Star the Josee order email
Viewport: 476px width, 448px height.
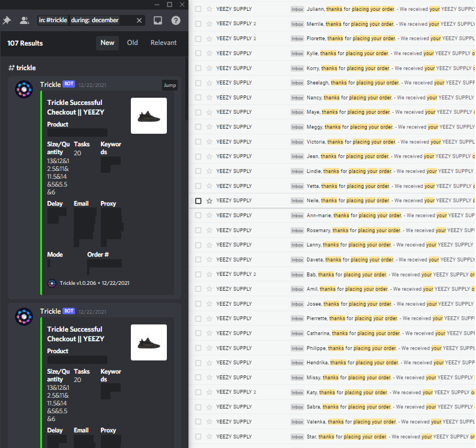(x=209, y=304)
